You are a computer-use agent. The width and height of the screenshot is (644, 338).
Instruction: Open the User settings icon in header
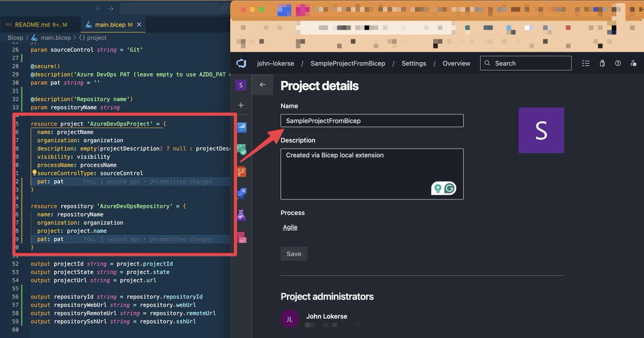(x=634, y=63)
